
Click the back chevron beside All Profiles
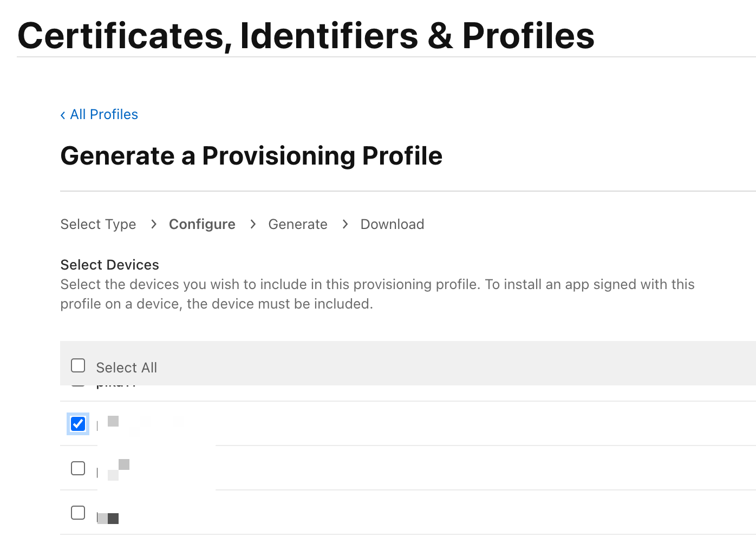point(63,115)
